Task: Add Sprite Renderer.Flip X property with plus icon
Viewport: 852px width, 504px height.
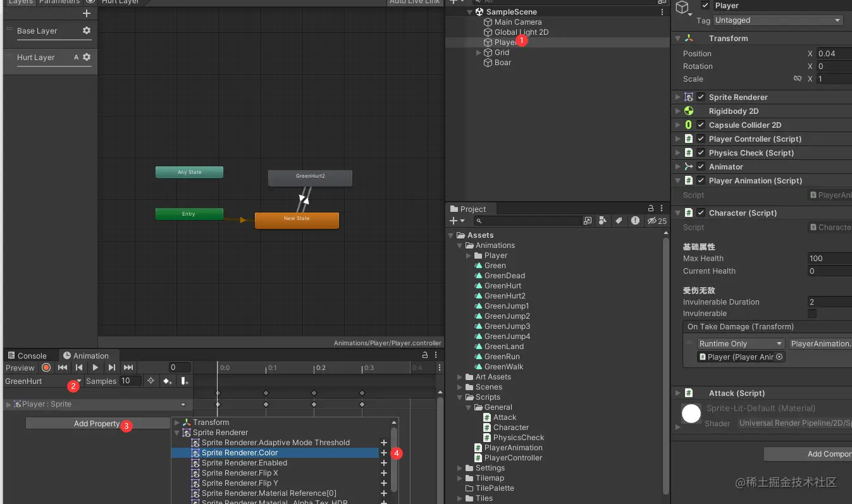Action: (x=384, y=473)
